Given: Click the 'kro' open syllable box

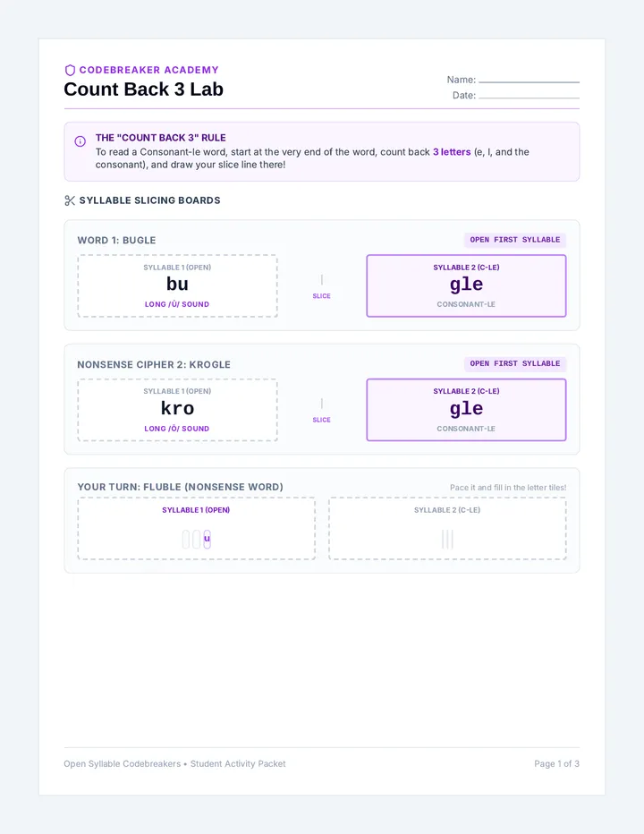Looking at the screenshot, I should point(178,410).
